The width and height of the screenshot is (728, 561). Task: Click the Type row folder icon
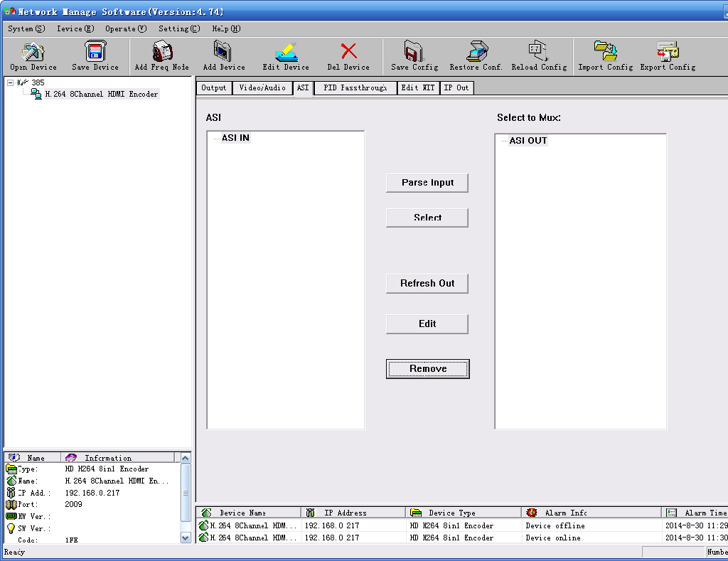(x=11, y=469)
